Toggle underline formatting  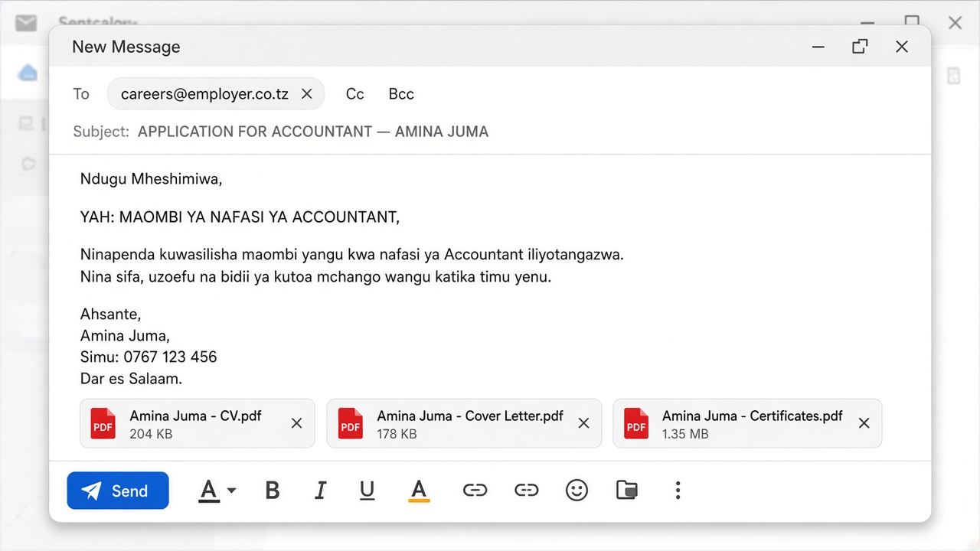click(367, 491)
